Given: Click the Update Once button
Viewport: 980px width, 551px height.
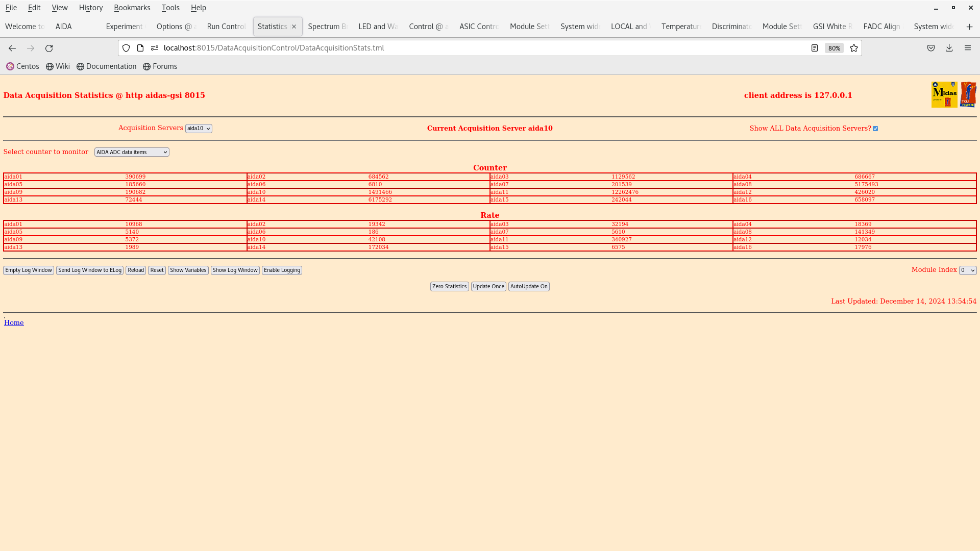Looking at the screenshot, I should [x=488, y=286].
